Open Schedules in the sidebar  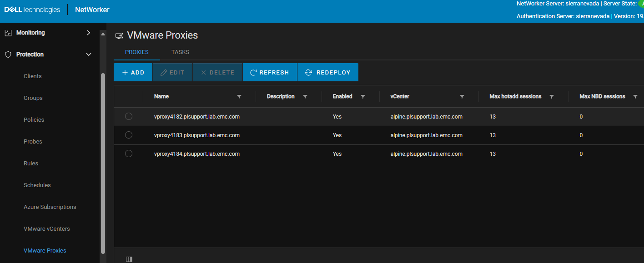(x=37, y=185)
